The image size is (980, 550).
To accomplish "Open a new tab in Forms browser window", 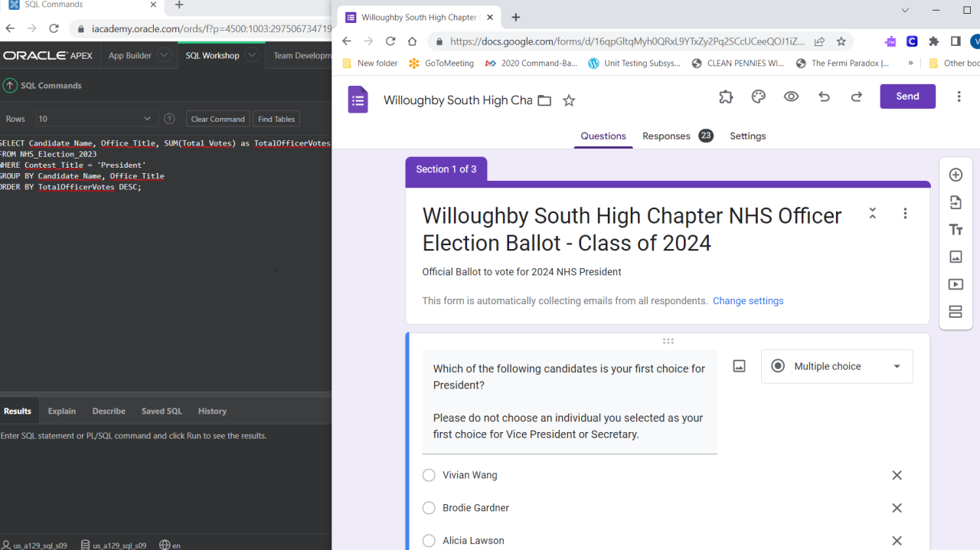I will click(516, 17).
